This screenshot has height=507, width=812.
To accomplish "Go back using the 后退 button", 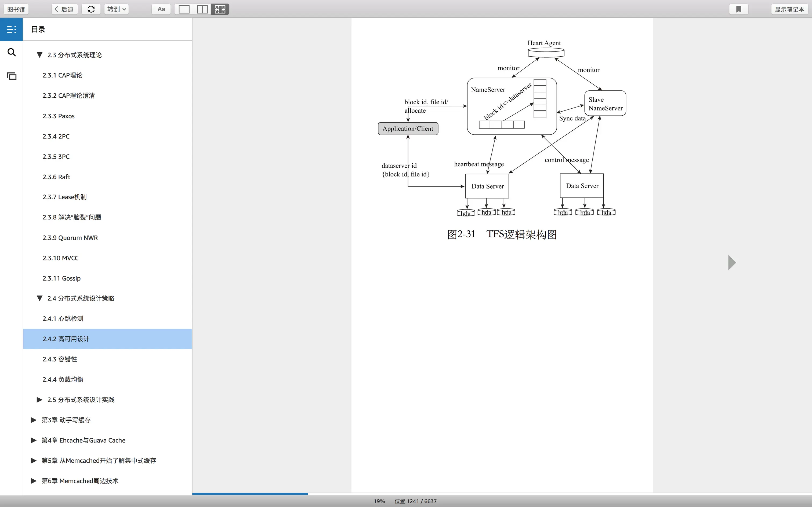I will click(64, 9).
